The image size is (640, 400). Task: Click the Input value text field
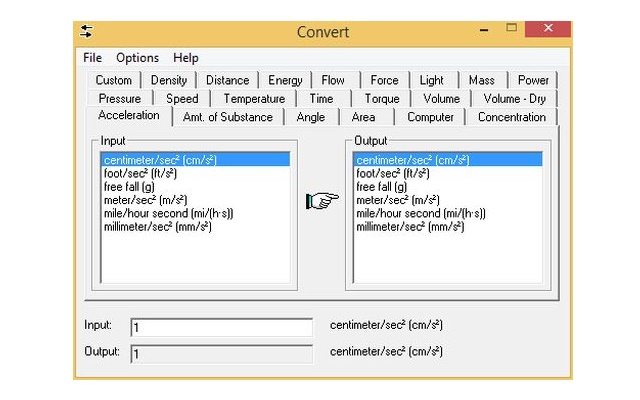tap(221, 327)
